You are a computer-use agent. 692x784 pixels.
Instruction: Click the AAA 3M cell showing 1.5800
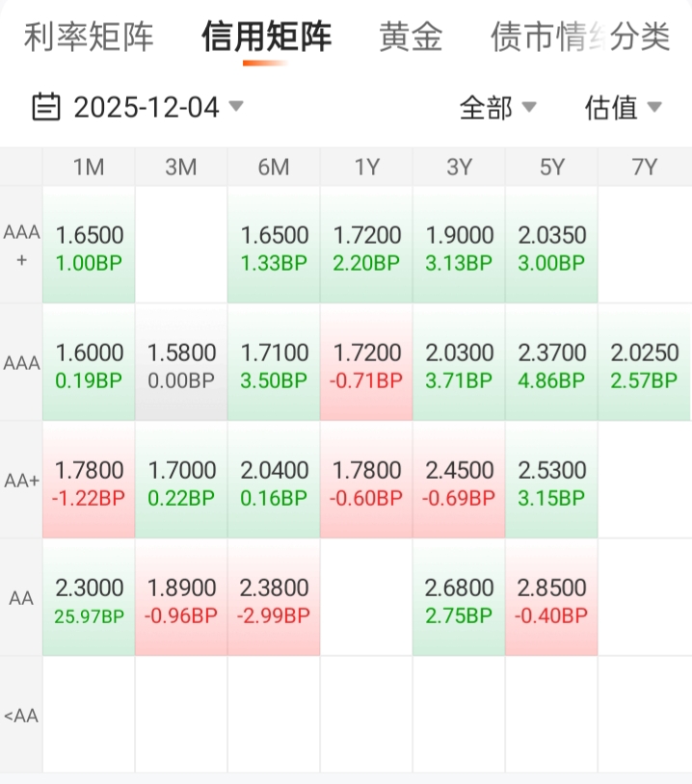click(x=181, y=364)
